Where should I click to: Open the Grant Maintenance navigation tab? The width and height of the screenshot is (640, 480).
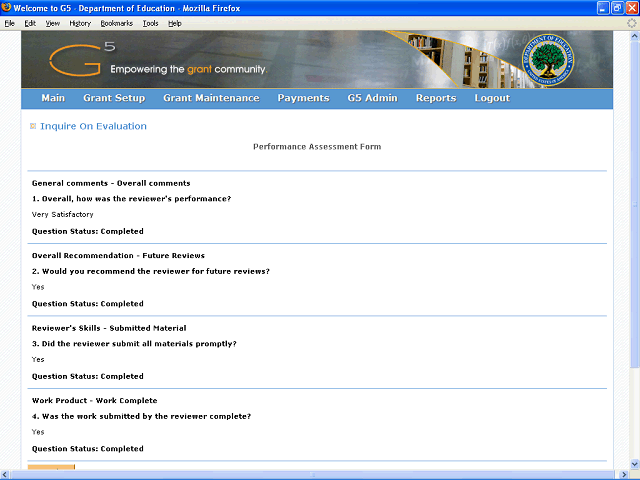coord(211,98)
